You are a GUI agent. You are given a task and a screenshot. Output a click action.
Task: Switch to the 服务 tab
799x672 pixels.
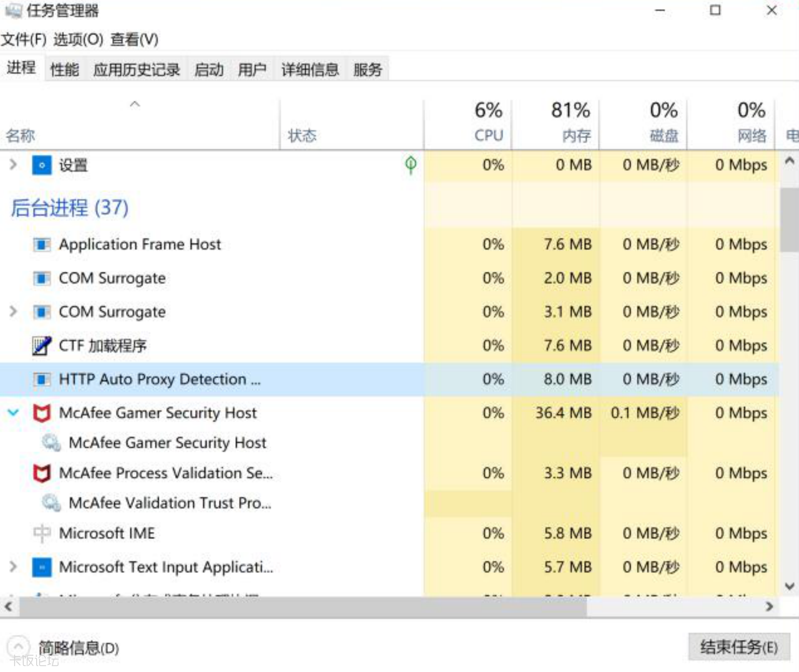click(x=368, y=69)
